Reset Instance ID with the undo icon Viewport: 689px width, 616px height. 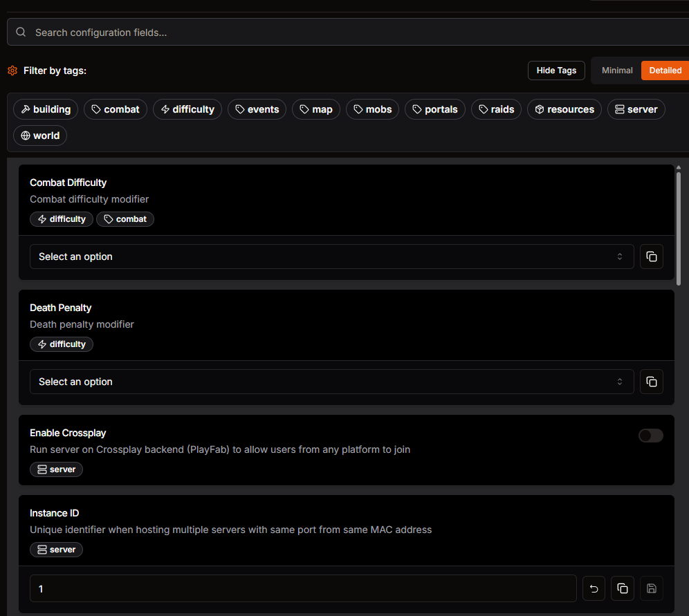pos(593,588)
